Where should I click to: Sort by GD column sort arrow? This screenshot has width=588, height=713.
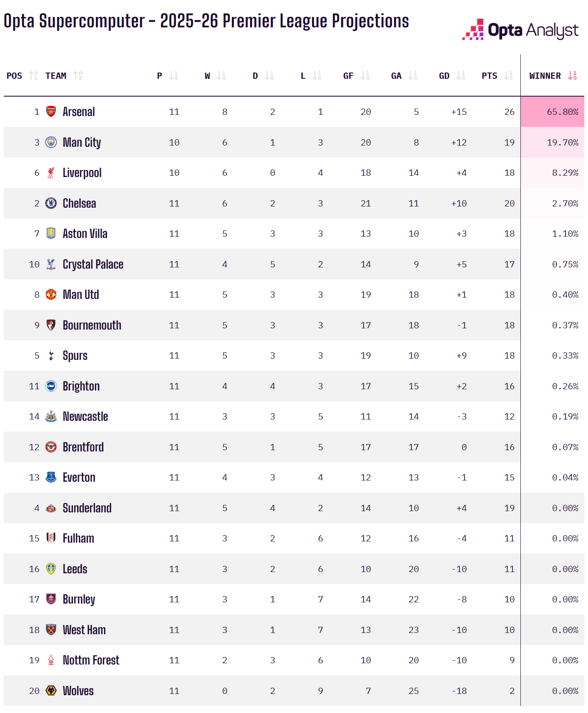pos(461,75)
